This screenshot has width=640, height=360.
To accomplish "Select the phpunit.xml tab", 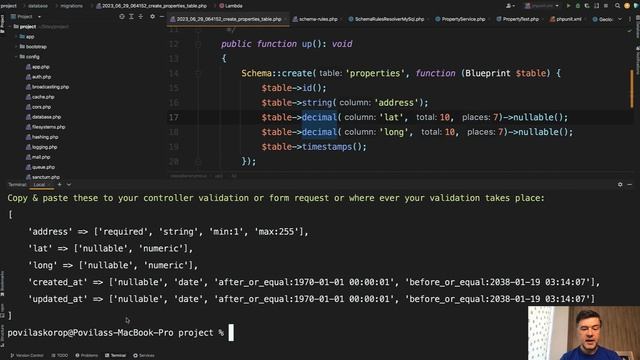I will click(565, 19).
